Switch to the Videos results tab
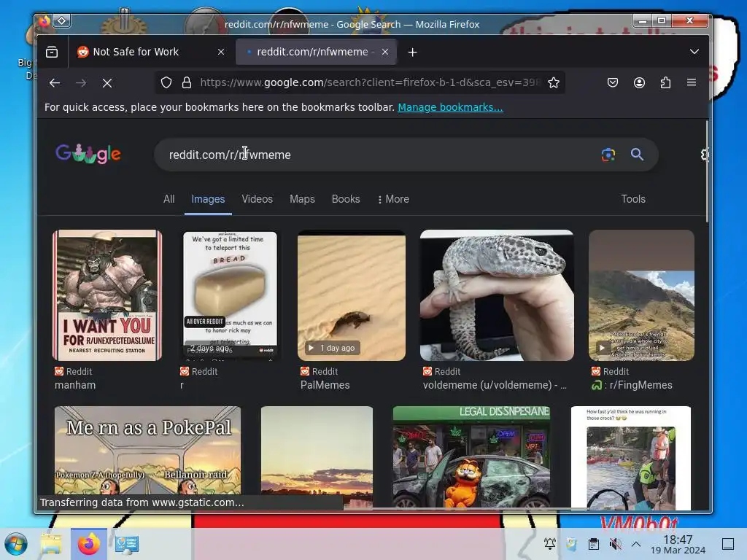The width and height of the screenshot is (747, 560). [258, 199]
